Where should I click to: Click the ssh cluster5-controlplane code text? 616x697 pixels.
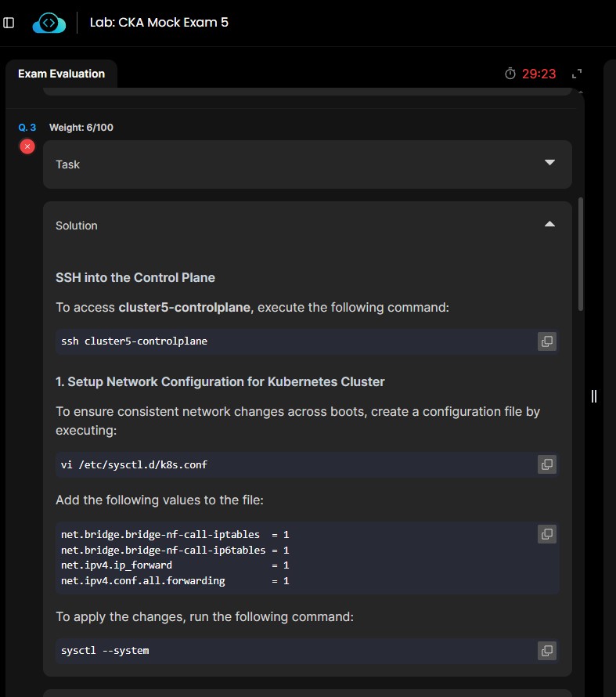(x=134, y=341)
